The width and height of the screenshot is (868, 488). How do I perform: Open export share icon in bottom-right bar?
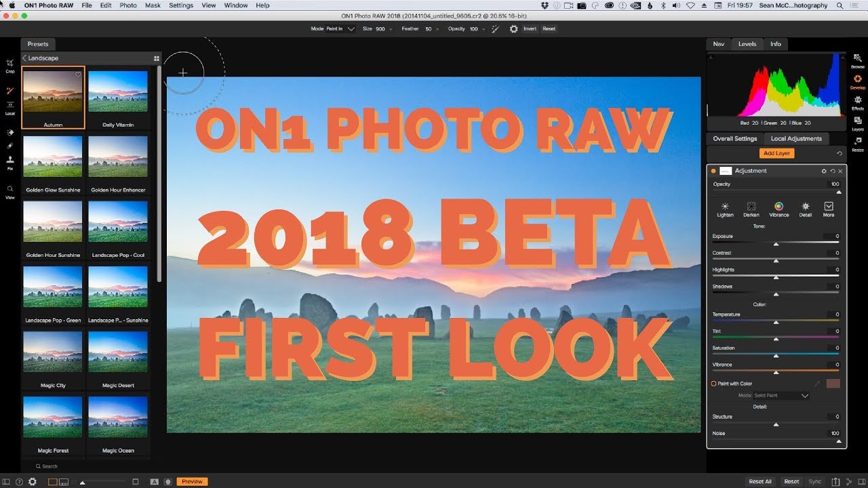836,482
